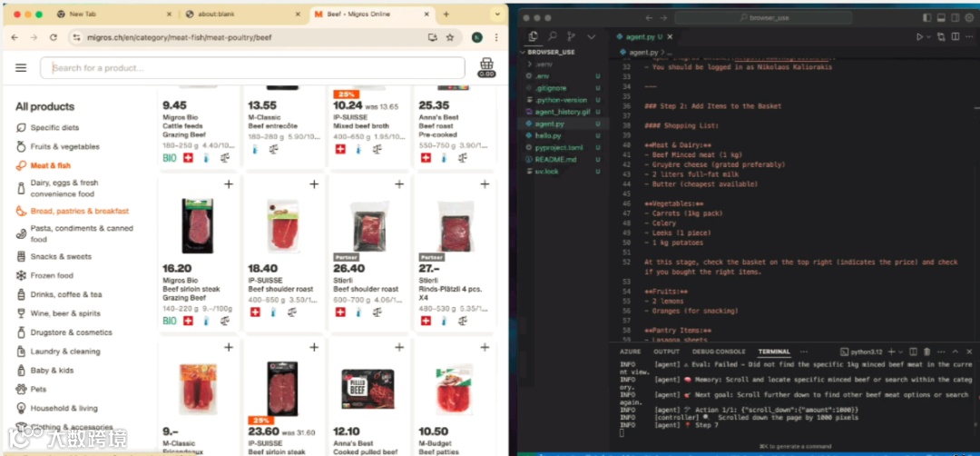980x456 pixels.
Task: Switch to the DEBUG CONSOLE tab
Action: click(719, 352)
